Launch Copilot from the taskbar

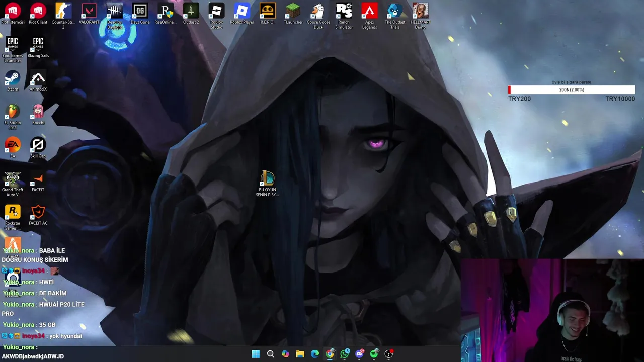click(x=285, y=354)
